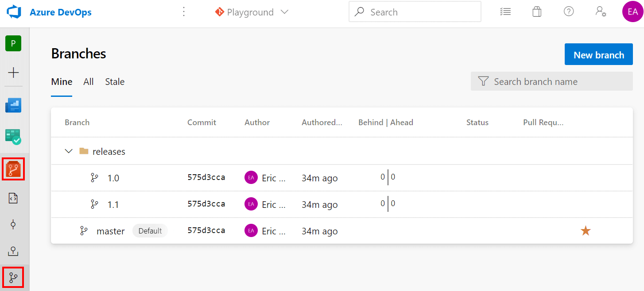Open the EA profile avatar

(632, 11)
